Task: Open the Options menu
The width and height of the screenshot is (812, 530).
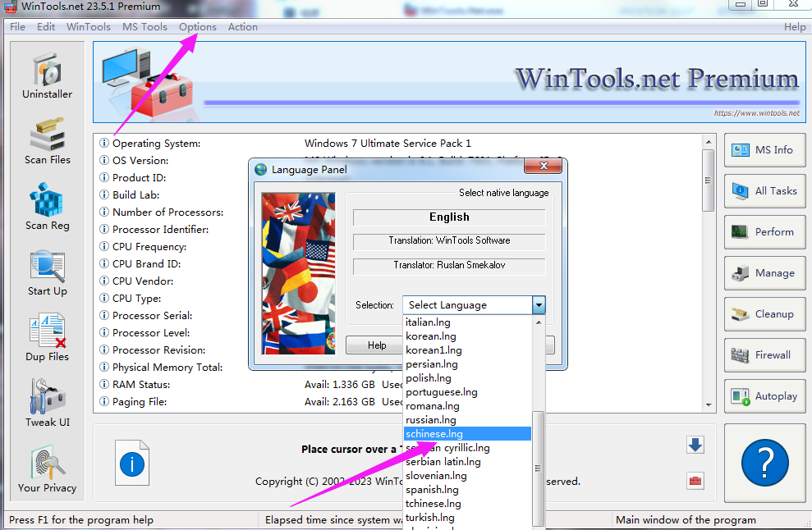Action: (x=197, y=26)
